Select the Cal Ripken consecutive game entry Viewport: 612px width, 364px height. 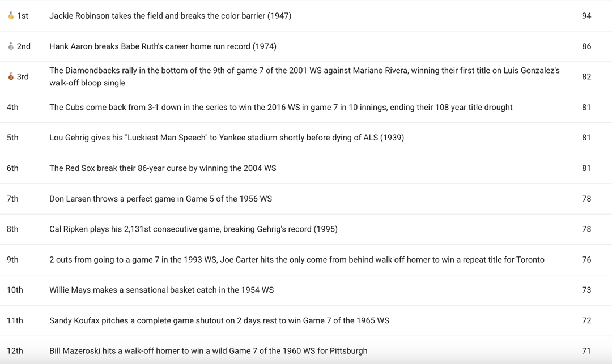pos(193,229)
